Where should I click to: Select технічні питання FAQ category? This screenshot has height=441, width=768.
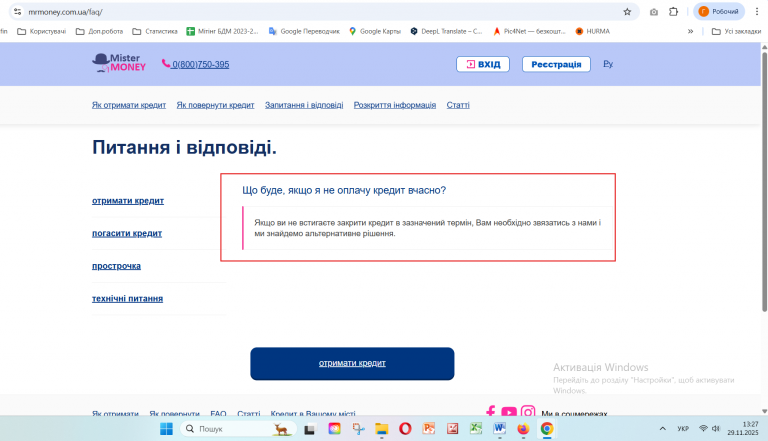pyautogui.click(x=127, y=298)
